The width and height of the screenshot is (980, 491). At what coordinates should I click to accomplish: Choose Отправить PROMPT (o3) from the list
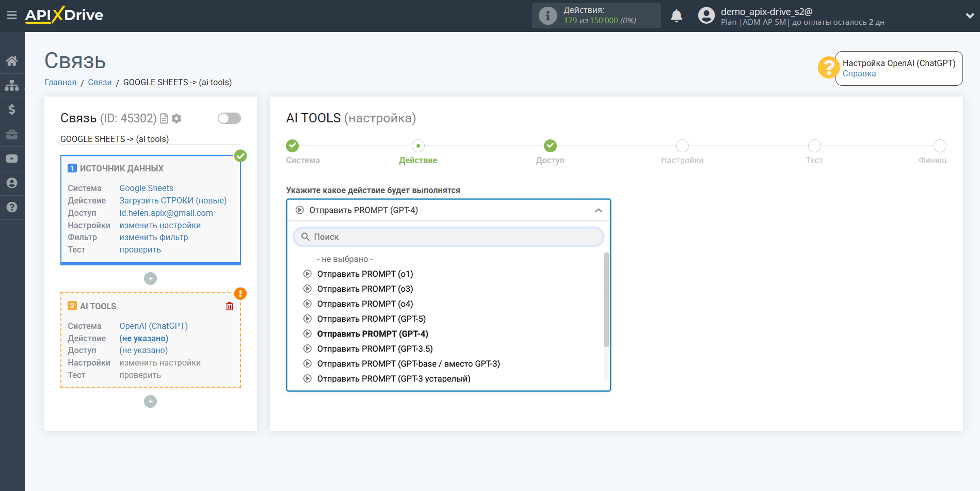coord(365,289)
